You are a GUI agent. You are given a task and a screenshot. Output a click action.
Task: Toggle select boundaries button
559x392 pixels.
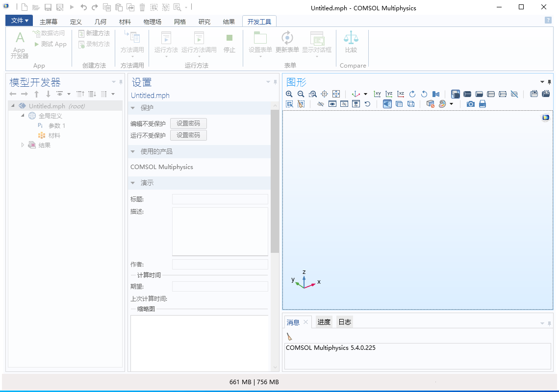pos(479,94)
